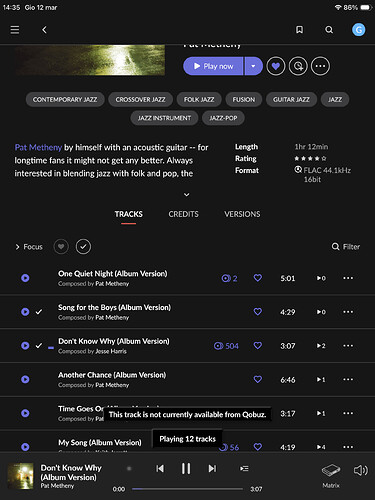Favorite Song for the Boys with heart
Viewport: 375px width, 500px height.
click(x=258, y=312)
